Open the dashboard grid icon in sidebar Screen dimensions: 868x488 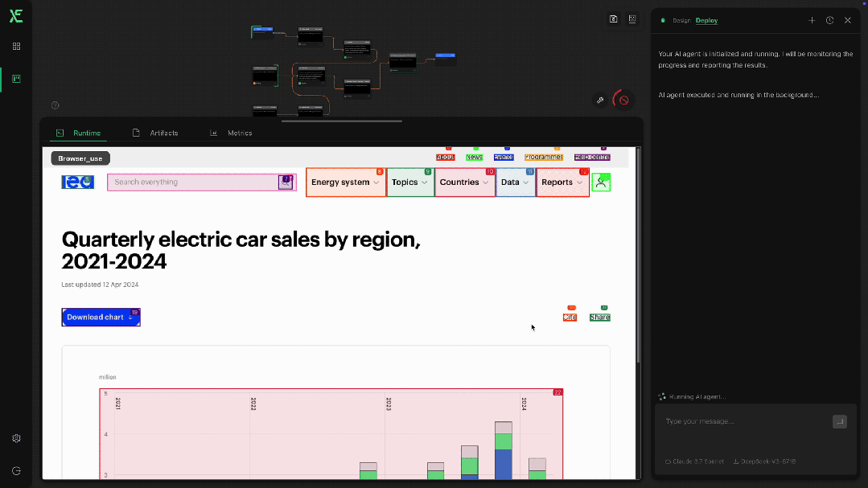tap(16, 47)
